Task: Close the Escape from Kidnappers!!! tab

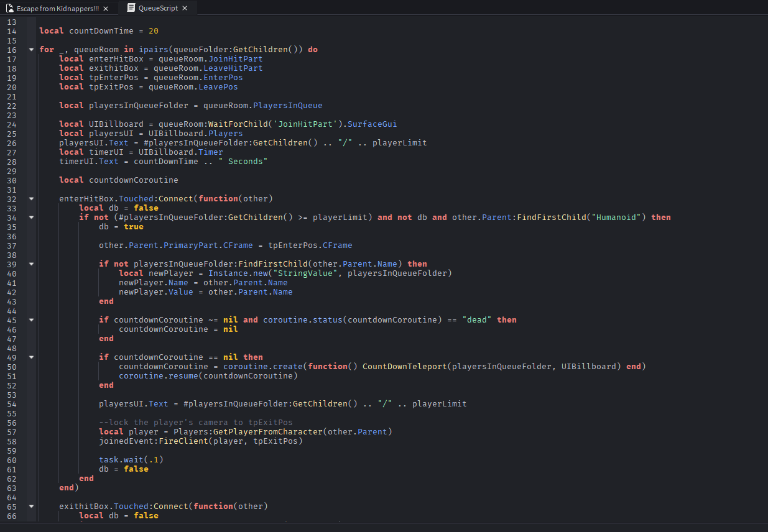Action: click(x=105, y=9)
